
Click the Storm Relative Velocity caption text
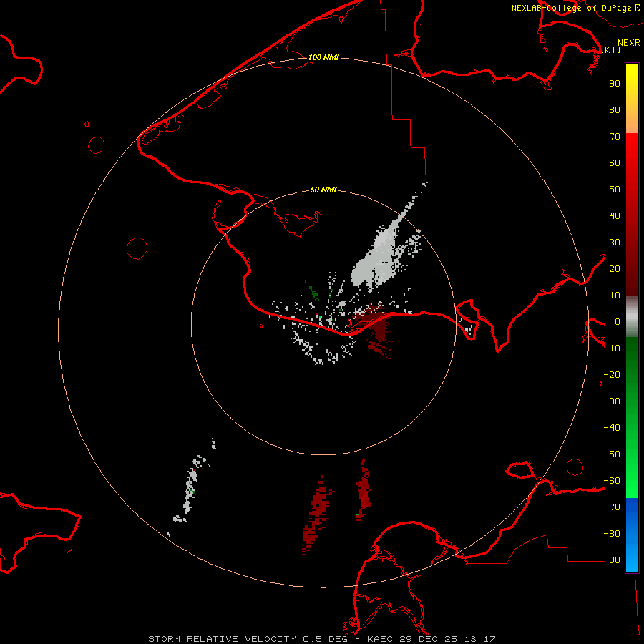[x=322, y=639]
